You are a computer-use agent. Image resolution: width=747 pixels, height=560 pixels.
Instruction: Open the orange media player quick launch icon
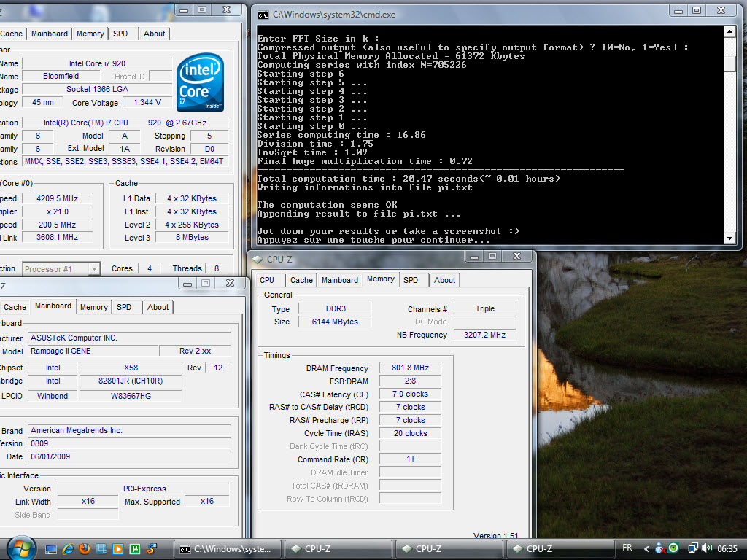118,549
